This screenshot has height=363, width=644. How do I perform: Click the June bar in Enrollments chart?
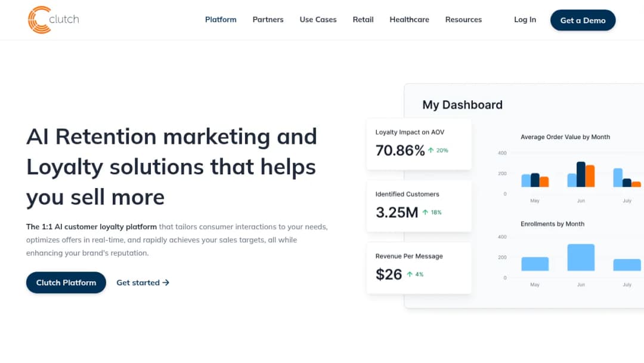[x=581, y=257]
